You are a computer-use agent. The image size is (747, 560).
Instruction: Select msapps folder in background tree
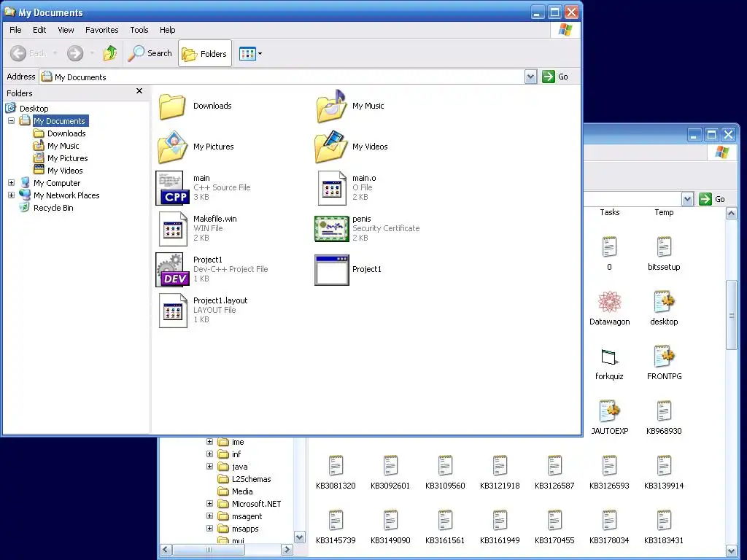pos(245,529)
